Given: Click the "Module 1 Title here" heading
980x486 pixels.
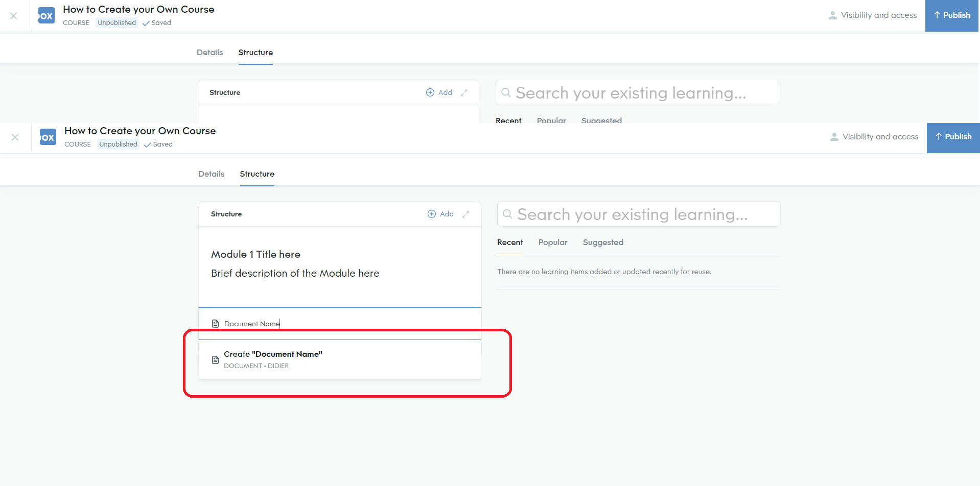Looking at the screenshot, I should tap(255, 254).
